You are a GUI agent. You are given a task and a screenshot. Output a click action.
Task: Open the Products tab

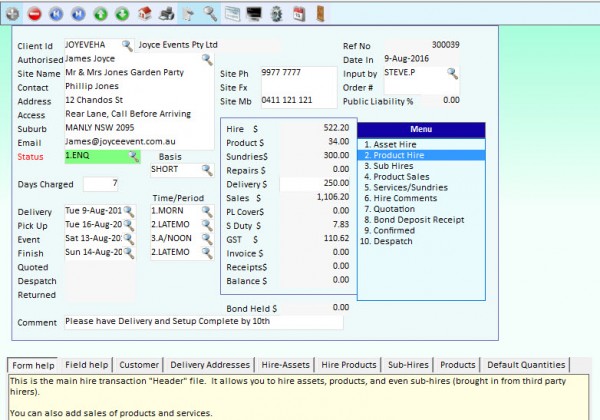(x=458, y=365)
